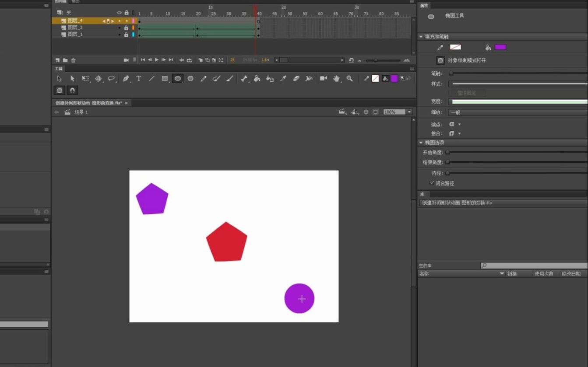This screenshot has width=588, height=367.
Task: Open the fill color swatch in Properties
Action: click(x=500, y=47)
